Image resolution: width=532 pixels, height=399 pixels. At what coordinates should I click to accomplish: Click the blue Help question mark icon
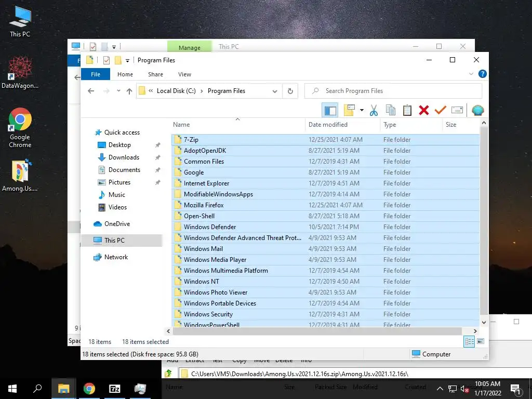click(x=482, y=74)
